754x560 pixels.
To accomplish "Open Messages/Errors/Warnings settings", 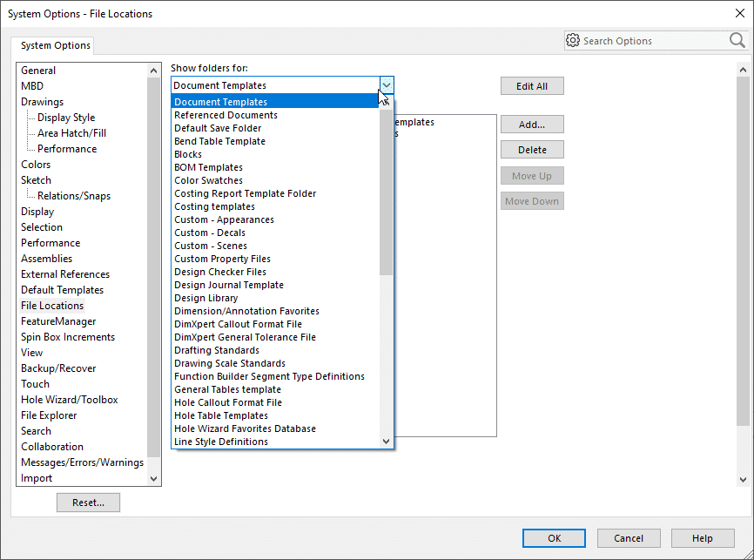I will coord(82,462).
